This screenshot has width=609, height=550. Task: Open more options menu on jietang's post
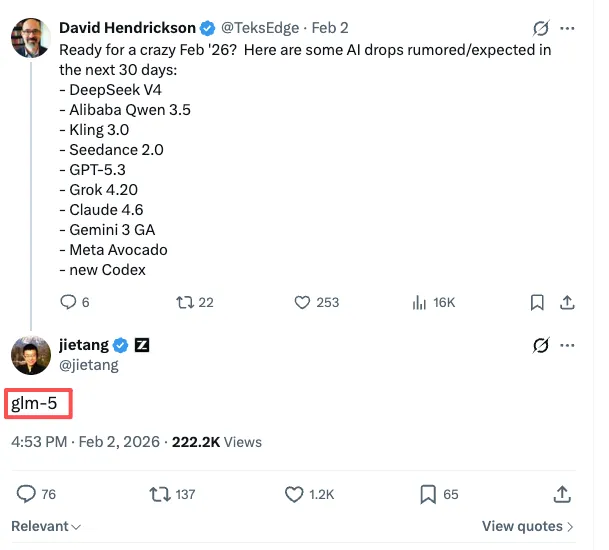(568, 345)
